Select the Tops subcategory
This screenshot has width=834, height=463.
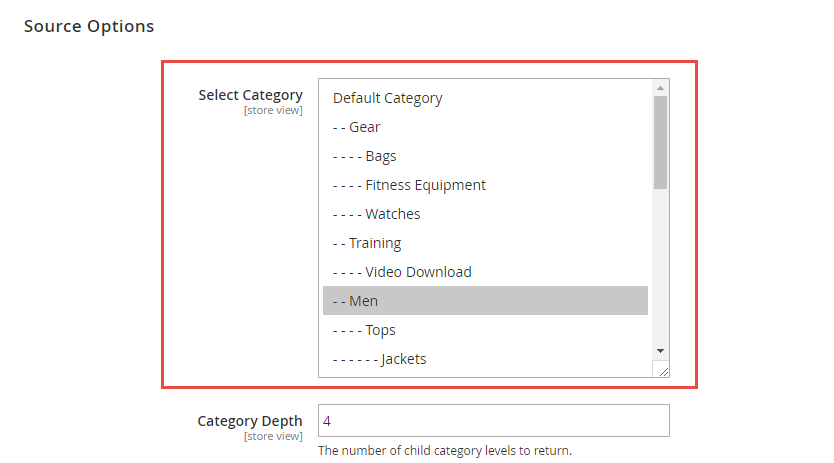(x=485, y=330)
